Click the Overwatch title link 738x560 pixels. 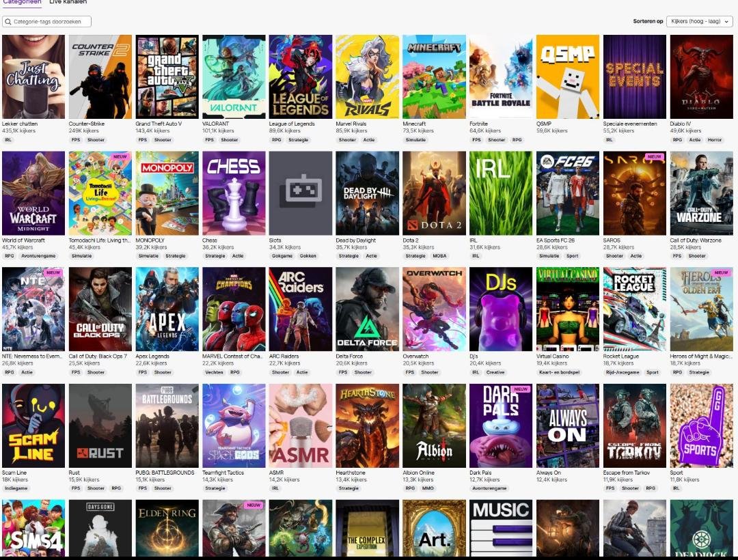coord(415,356)
